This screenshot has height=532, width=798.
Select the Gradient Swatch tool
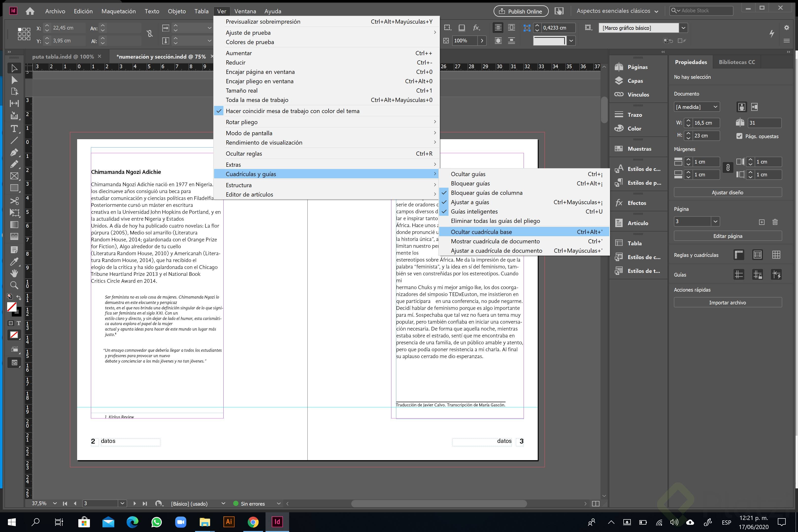[14, 225]
